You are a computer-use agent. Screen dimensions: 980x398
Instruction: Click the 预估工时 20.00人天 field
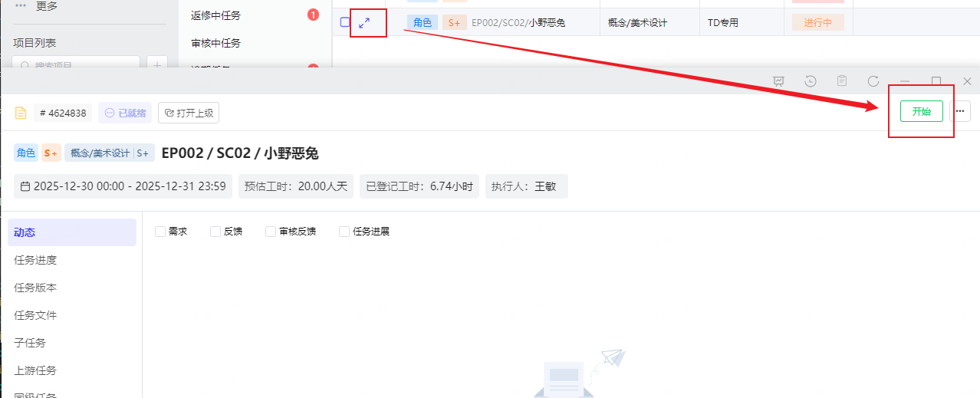pyautogui.click(x=296, y=186)
